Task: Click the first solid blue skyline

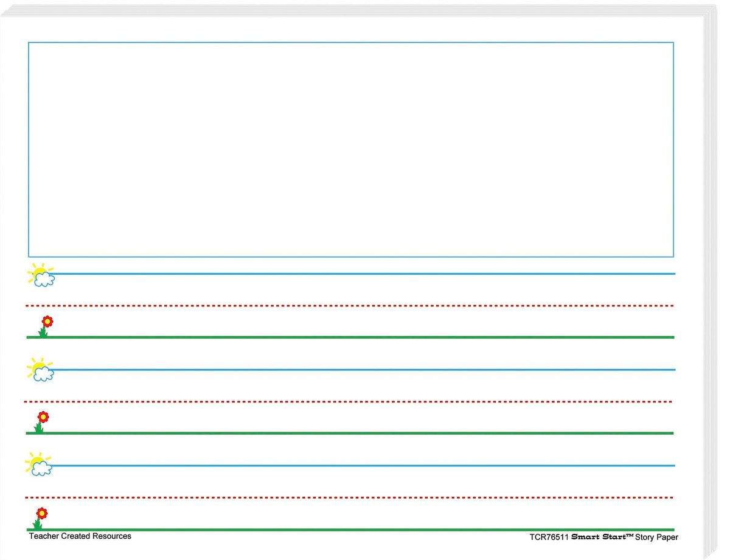Action: point(365,274)
